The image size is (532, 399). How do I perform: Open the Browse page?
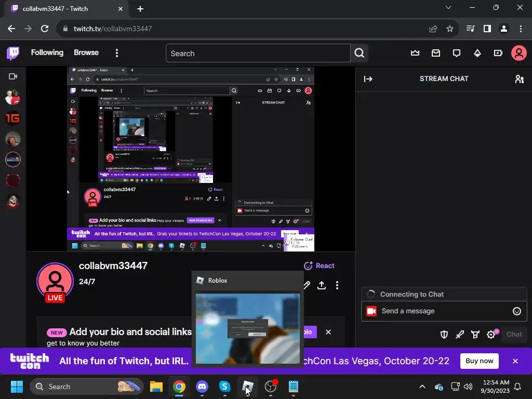click(86, 52)
